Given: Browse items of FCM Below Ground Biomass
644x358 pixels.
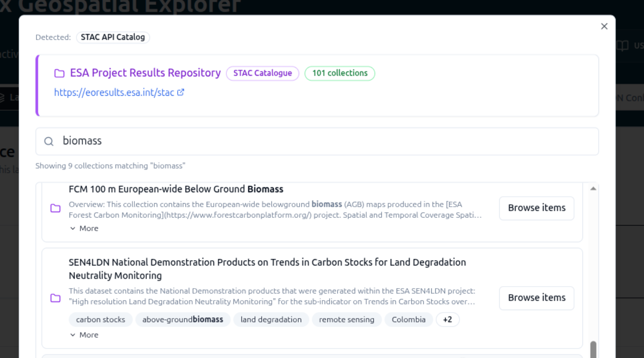Looking at the screenshot, I should pyautogui.click(x=537, y=208).
